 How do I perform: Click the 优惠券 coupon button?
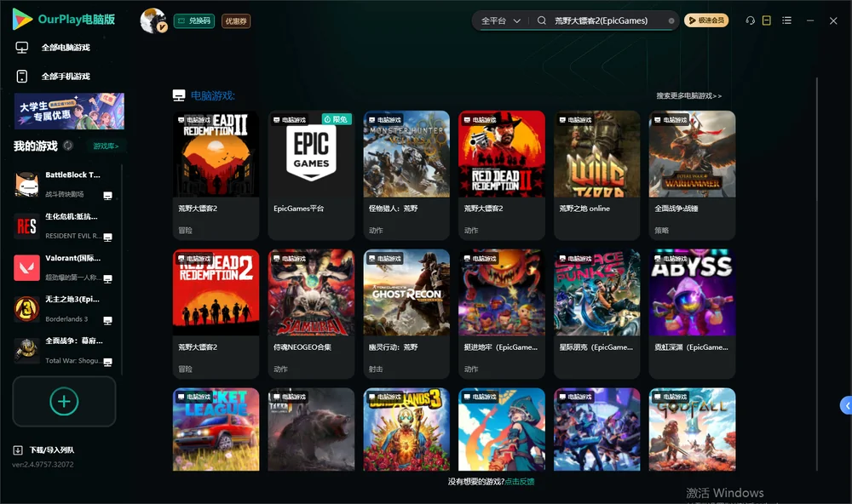pyautogui.click(x=236, y=21)
